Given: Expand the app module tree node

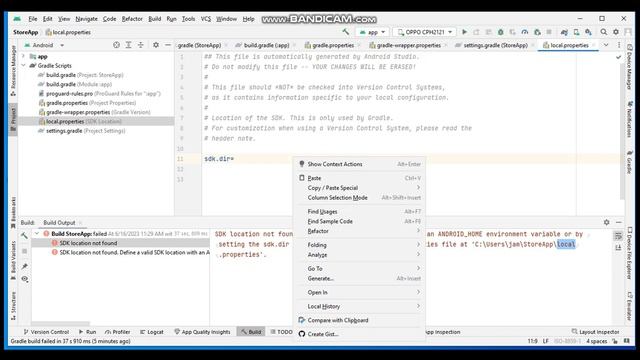Looking at the screenshot, I should (24, 56).
